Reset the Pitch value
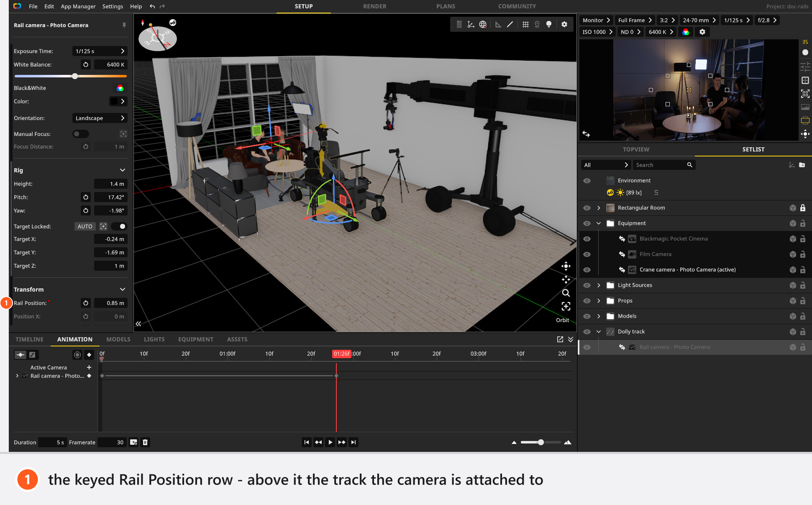The image size is (812, 505). coord(86,197)
